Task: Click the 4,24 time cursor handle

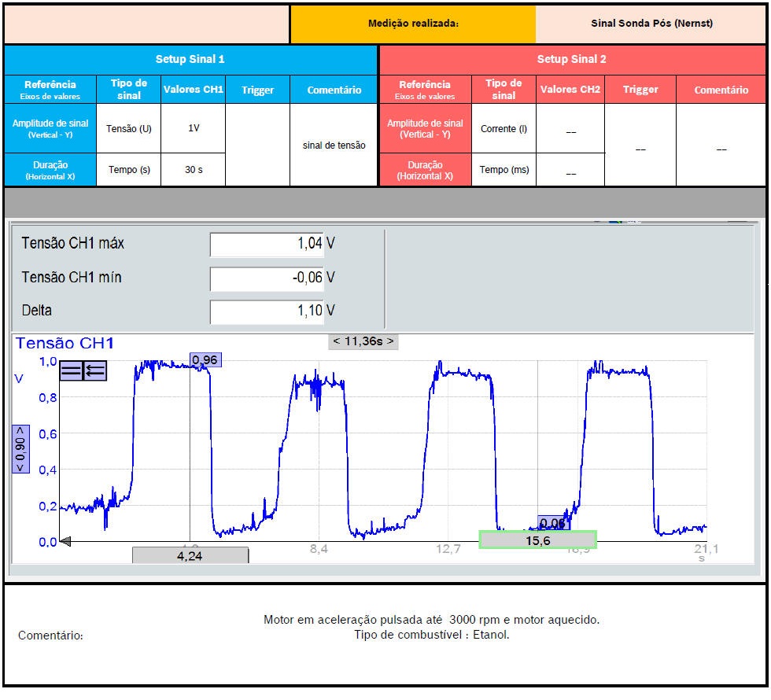Action: (190, 555)
